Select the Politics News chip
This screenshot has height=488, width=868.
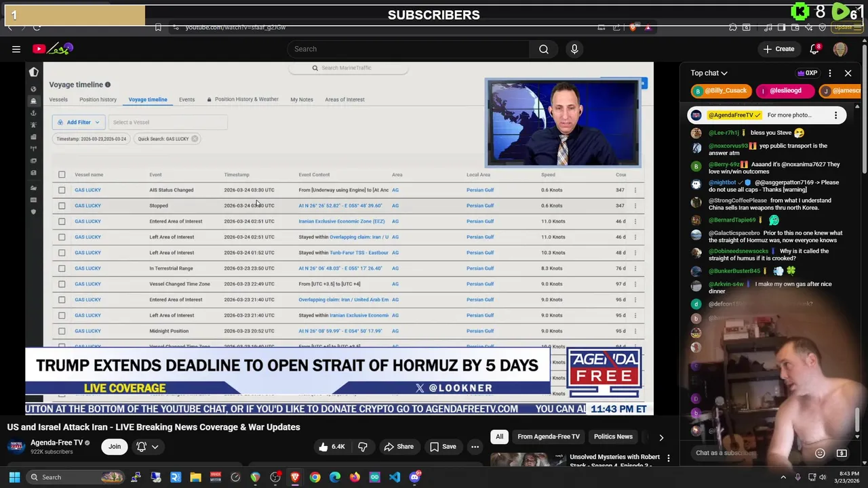[x=613, y=437]
